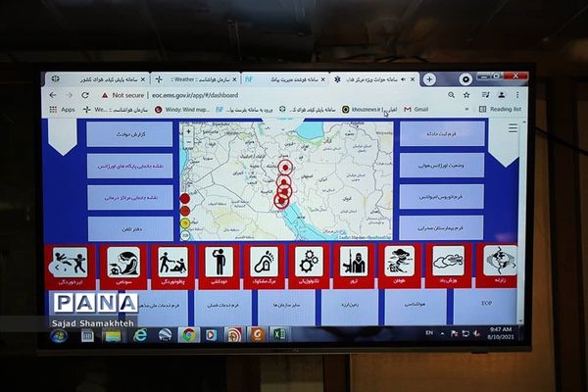
Task: Open the incident report button, top left panel
Action: [129, 134]
